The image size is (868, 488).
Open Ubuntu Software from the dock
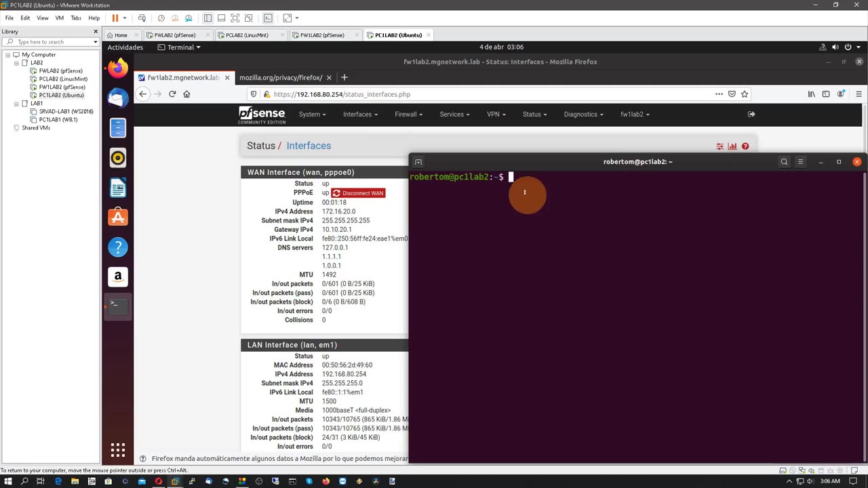118,217
